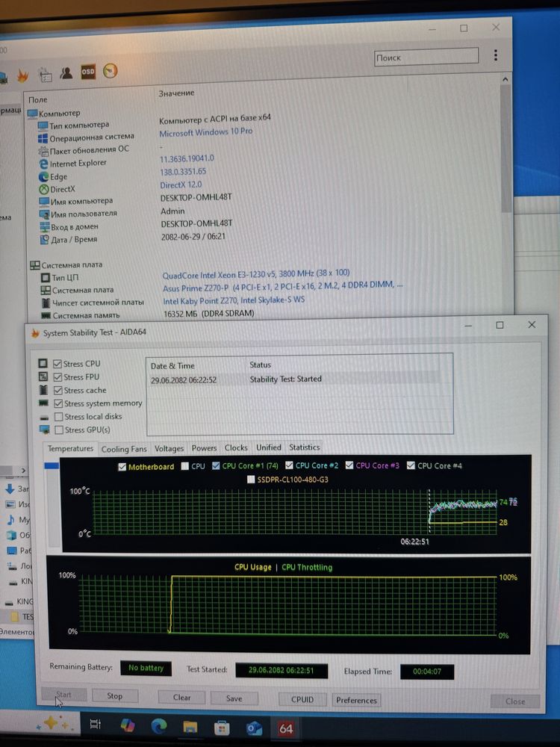The width and height of the screenshot is (560, 747).
Task: Open the Voltages tab
Action: pos(169,448)
